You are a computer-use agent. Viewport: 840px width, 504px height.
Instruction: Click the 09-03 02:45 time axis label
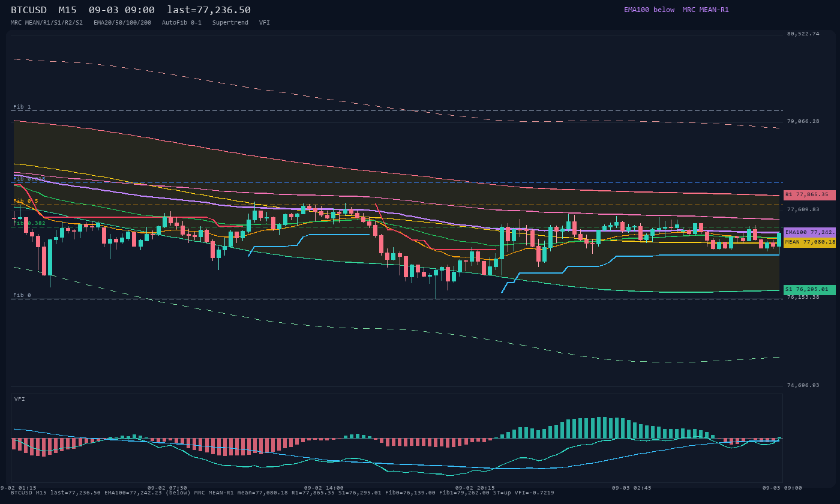coord(632,488)
